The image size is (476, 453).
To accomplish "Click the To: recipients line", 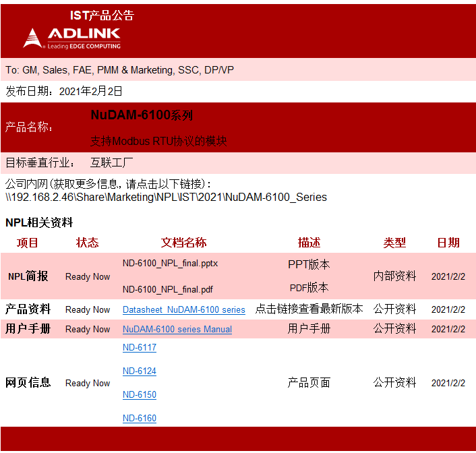I will point(119,70).
